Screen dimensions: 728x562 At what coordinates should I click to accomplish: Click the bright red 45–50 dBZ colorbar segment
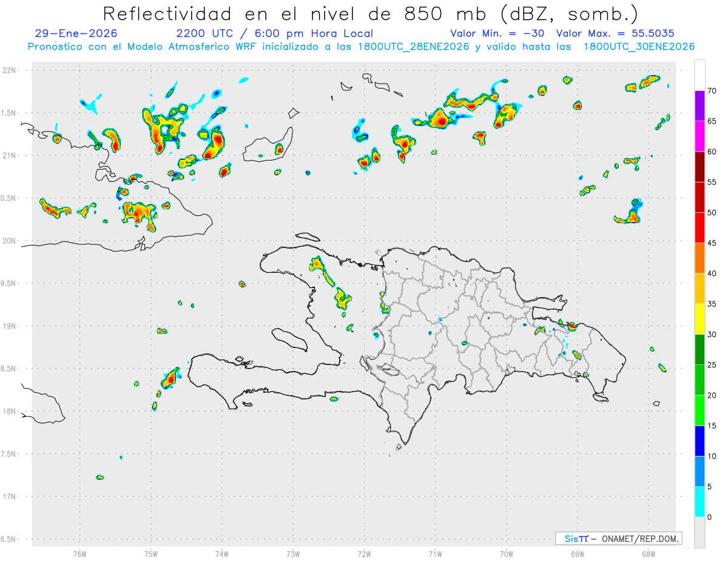pyautogui.click(x=699, y=228)
